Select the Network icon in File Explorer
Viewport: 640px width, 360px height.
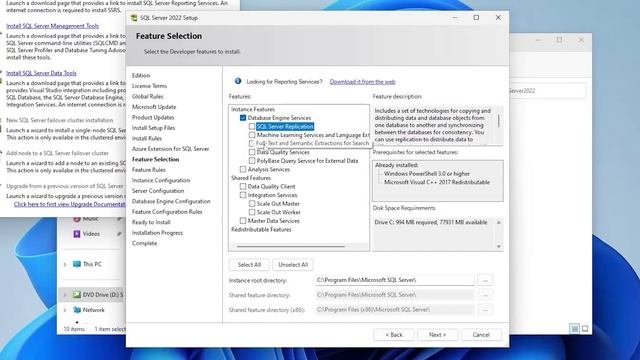pyautogui.click(x=76, y=310)
